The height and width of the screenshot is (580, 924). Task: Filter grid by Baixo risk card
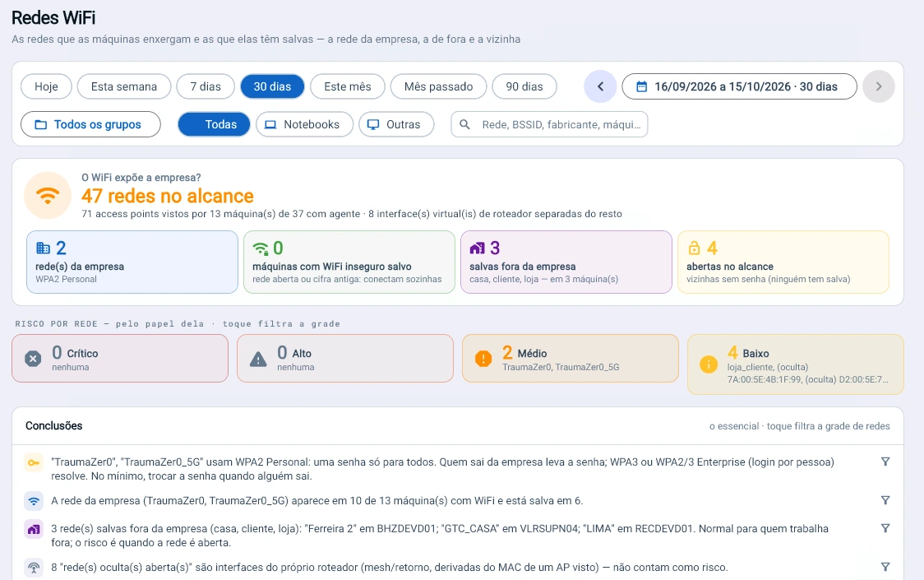[x=796, y=364]
